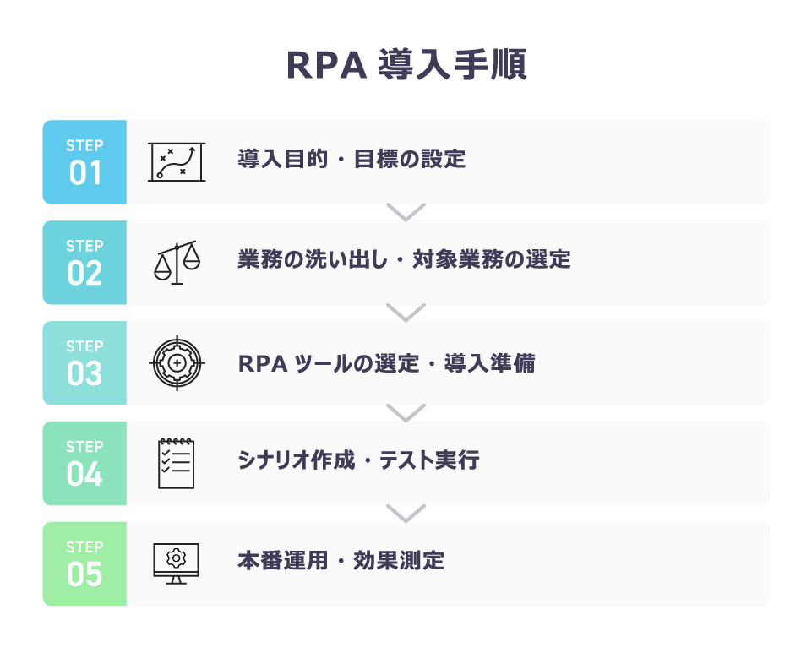This screenshot has height=653, width=812.
Task: Click the monitor gear icon in Step 05
Action: point(177,563)
